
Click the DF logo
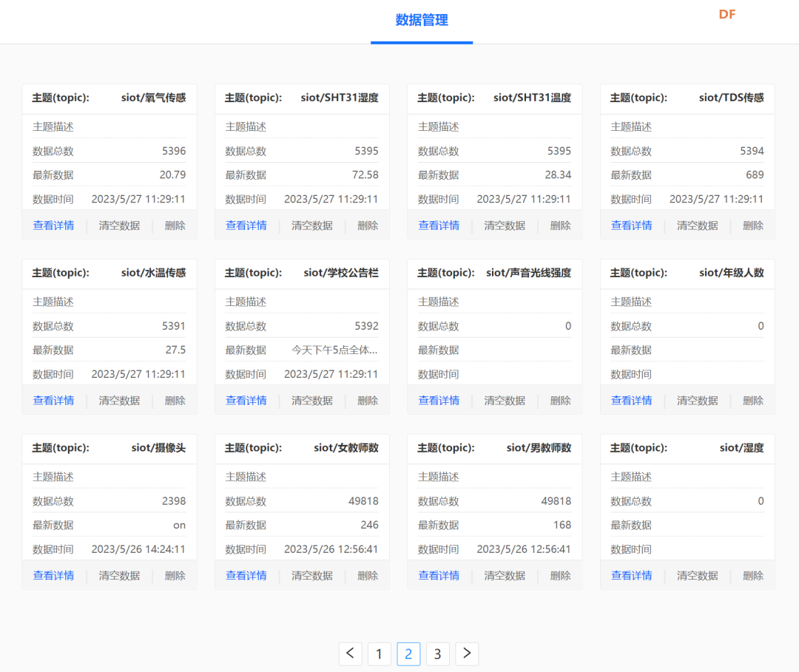click(x=727, y=14)
